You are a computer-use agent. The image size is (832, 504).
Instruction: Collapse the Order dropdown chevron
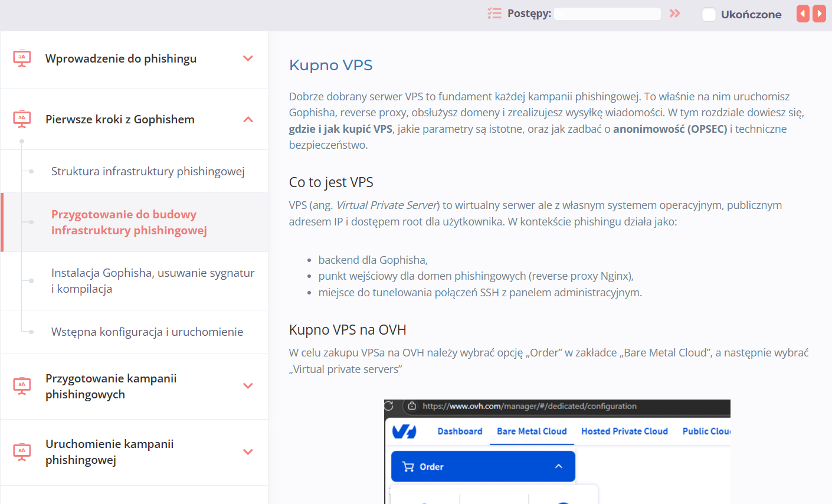pos(559,466)
